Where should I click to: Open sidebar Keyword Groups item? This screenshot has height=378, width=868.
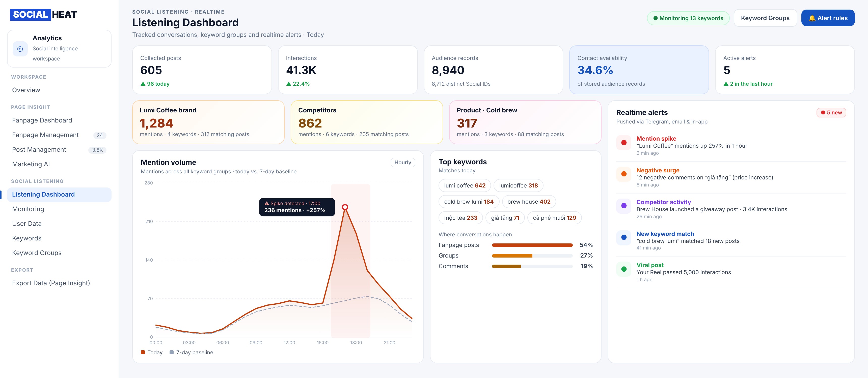point(59,253)
